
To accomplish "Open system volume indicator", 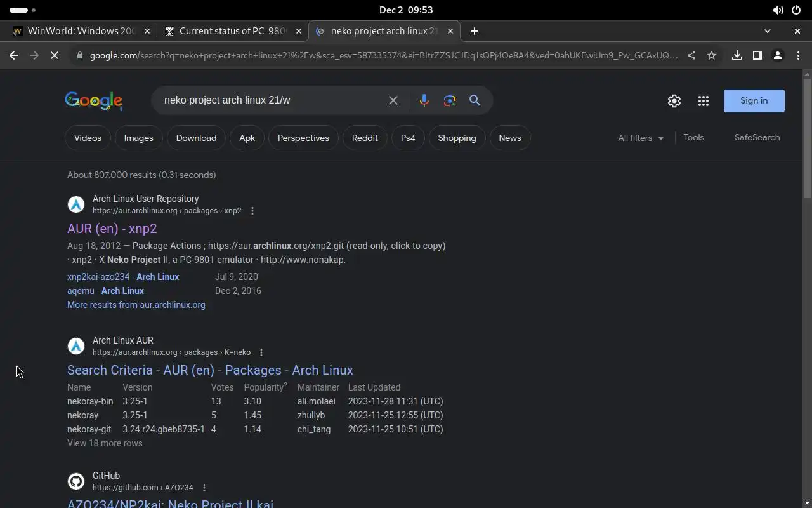I will 778,10.
